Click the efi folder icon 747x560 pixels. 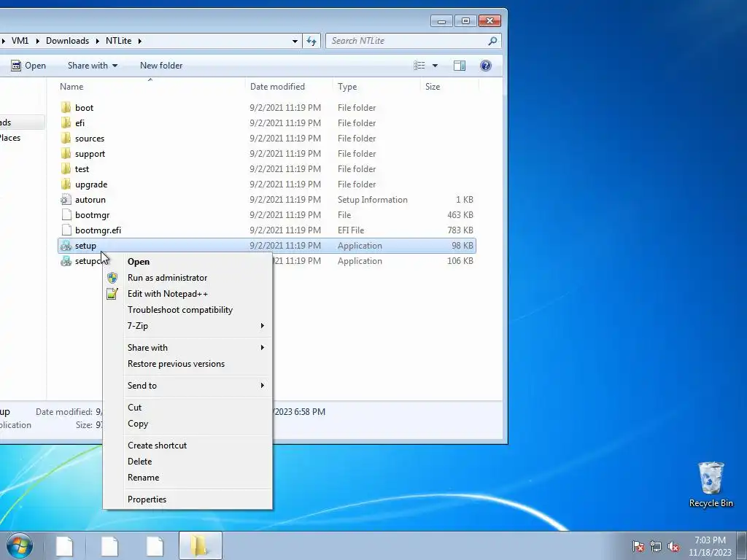tap(66, 122)
